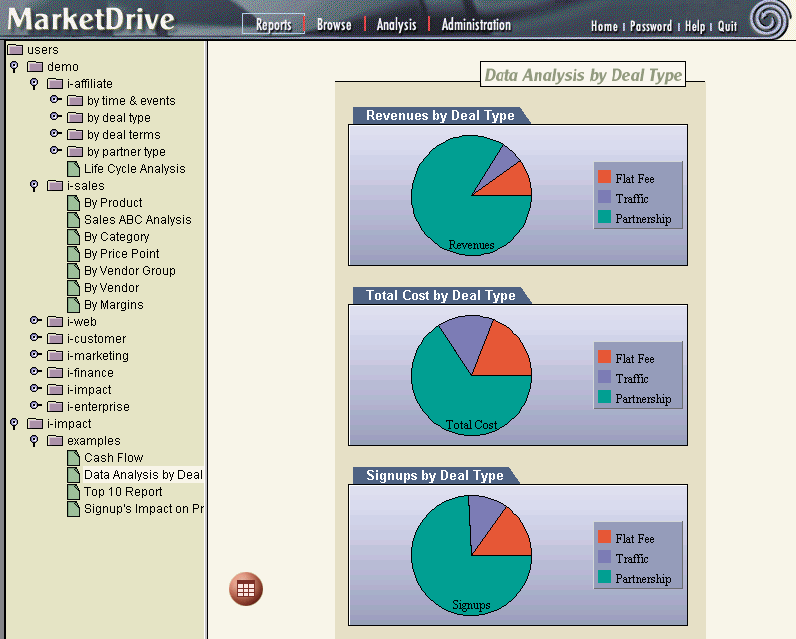This screenshot has width=796, height=639.
Task: Click the i-finance folder icon
Action: (55, 373)
